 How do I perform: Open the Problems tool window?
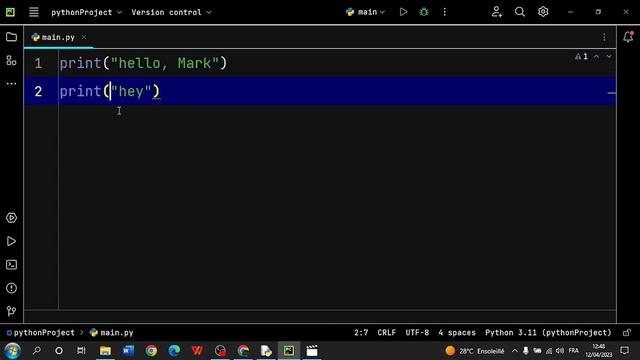[11, 288]
